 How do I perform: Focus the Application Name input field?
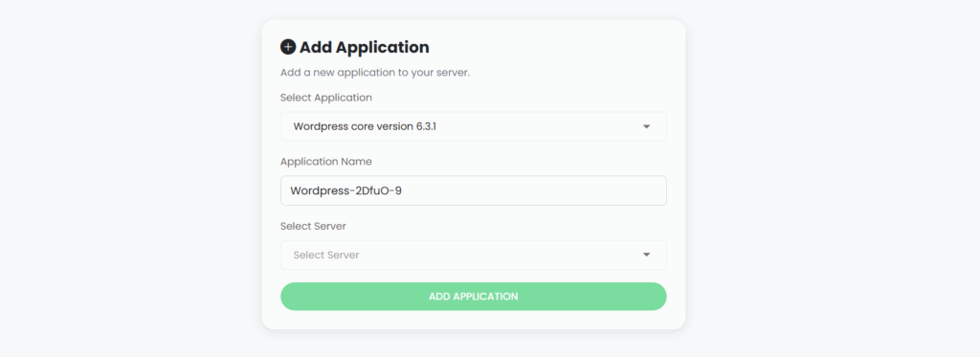(473, 190)
